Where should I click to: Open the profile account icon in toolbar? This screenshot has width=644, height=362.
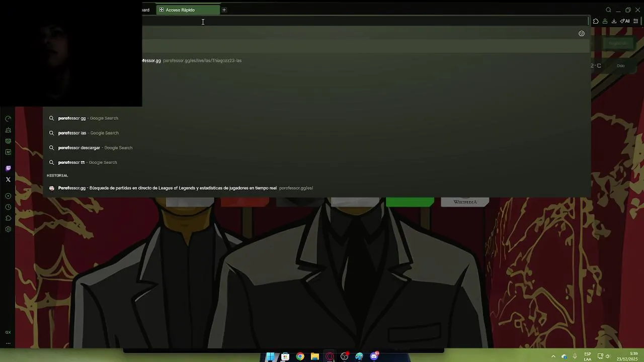point(605,21)
